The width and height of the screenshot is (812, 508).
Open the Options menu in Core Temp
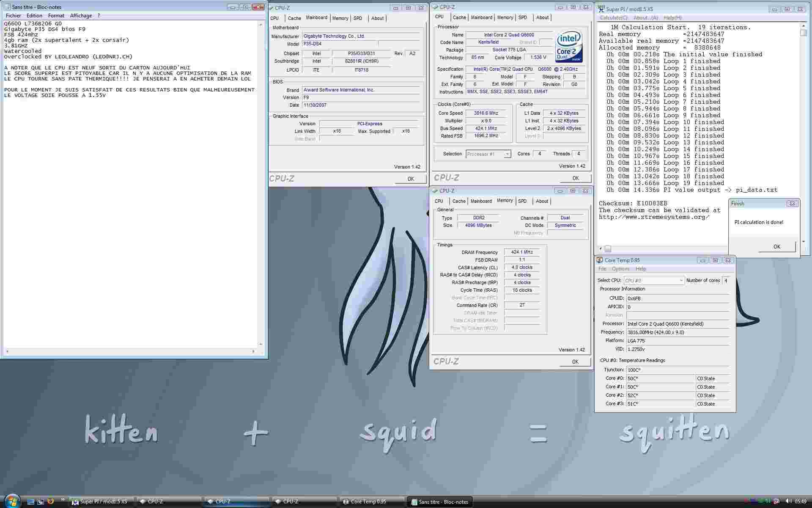620,269
